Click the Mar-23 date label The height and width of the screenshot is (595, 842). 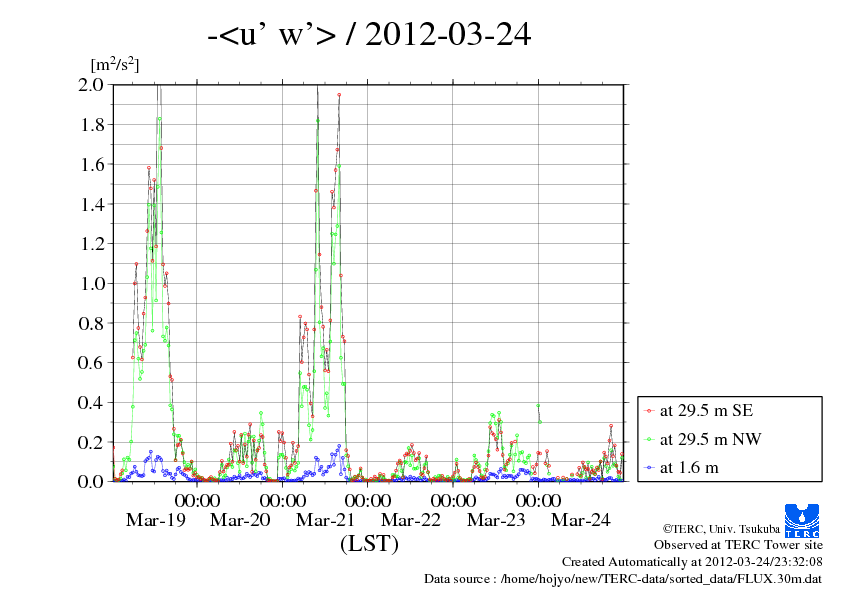[x=496, y=520]
